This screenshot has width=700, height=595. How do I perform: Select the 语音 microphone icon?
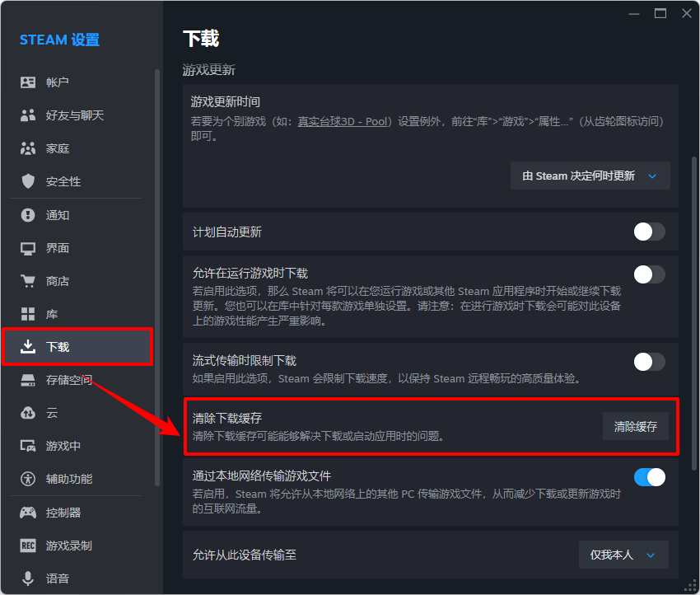point(28,579)
